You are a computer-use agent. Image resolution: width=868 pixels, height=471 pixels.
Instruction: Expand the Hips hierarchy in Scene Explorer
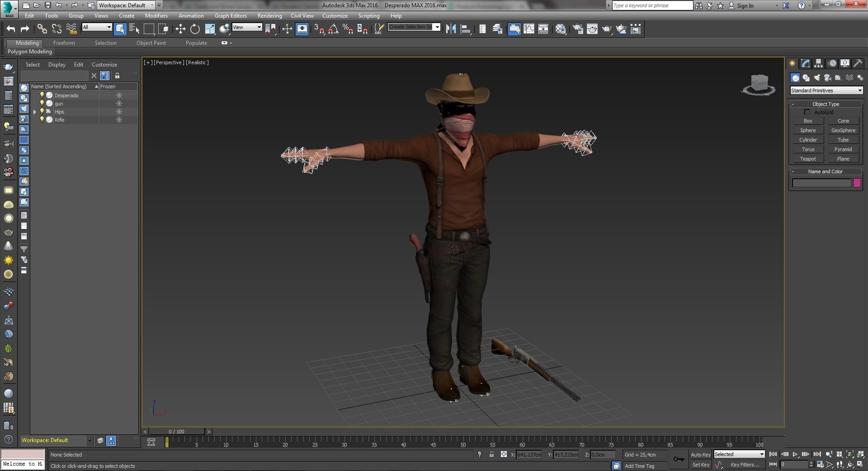pos(35,112)
